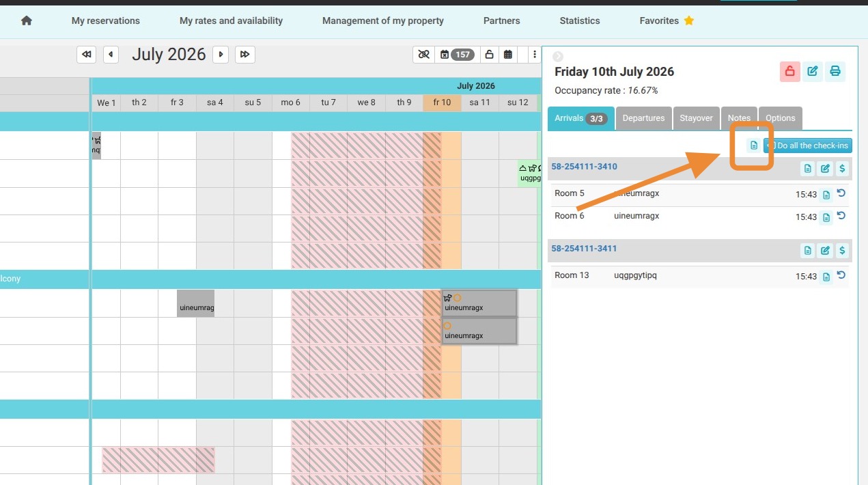Open My rates and availability menu
868x485 pixels.
(231, 20)
